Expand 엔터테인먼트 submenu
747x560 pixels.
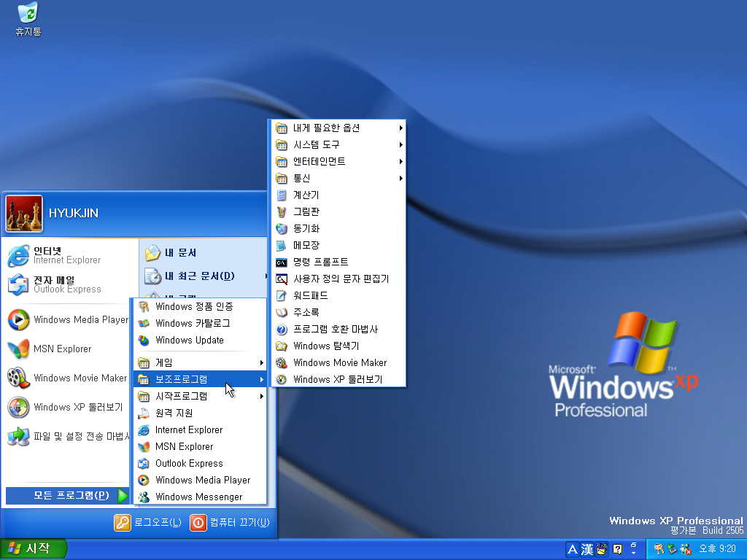click(x=338, y=161)
